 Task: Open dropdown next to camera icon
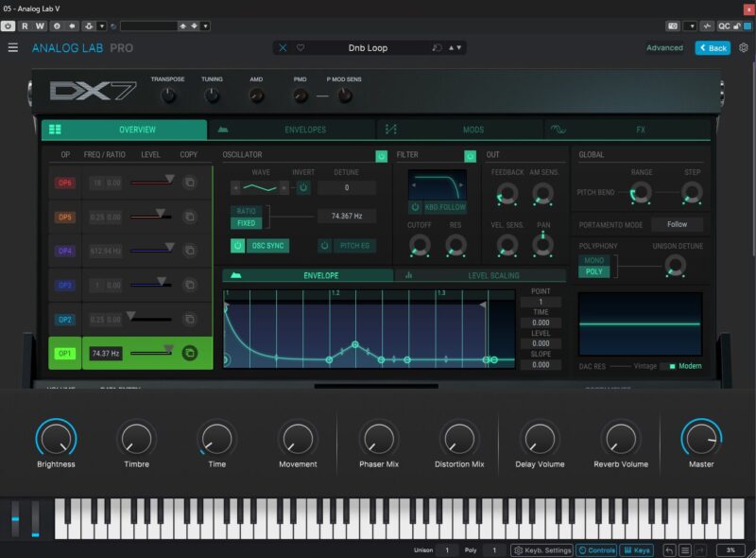click(x=692, y=26)
